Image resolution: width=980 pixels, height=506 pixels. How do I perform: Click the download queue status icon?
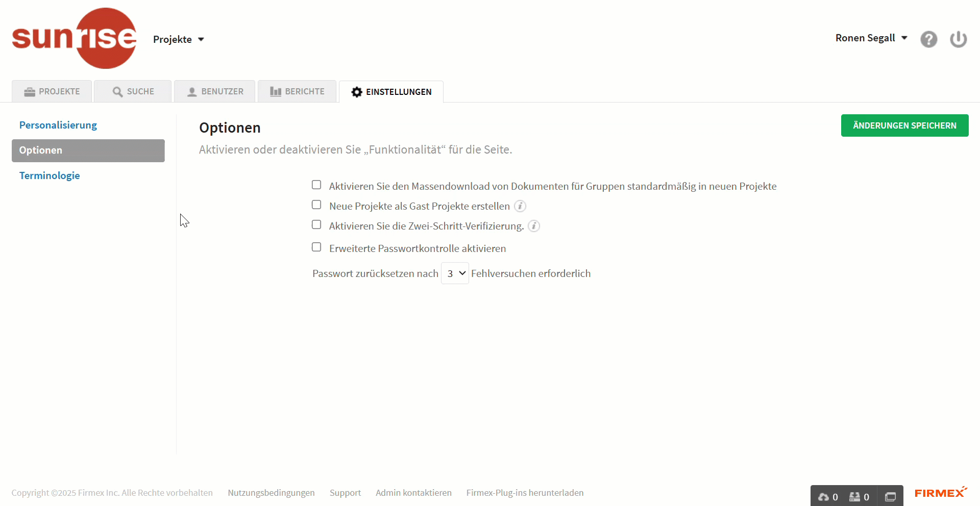(x=854, y=497)
